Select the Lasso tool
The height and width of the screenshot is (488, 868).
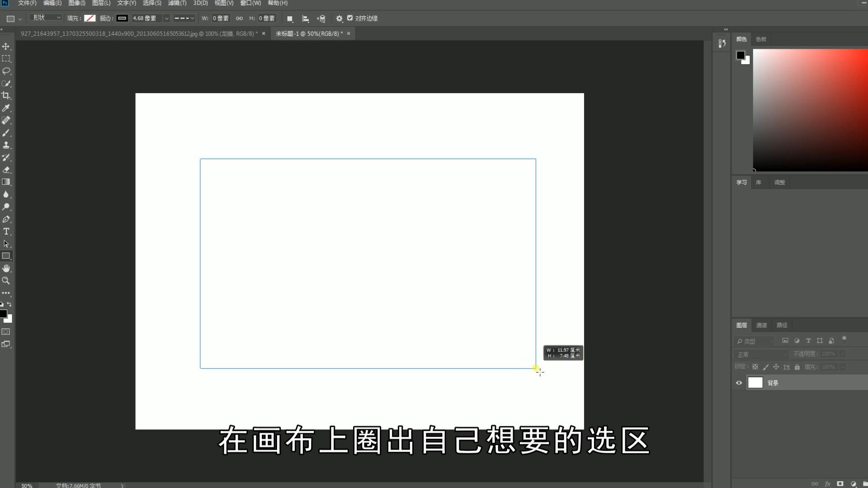6,71
